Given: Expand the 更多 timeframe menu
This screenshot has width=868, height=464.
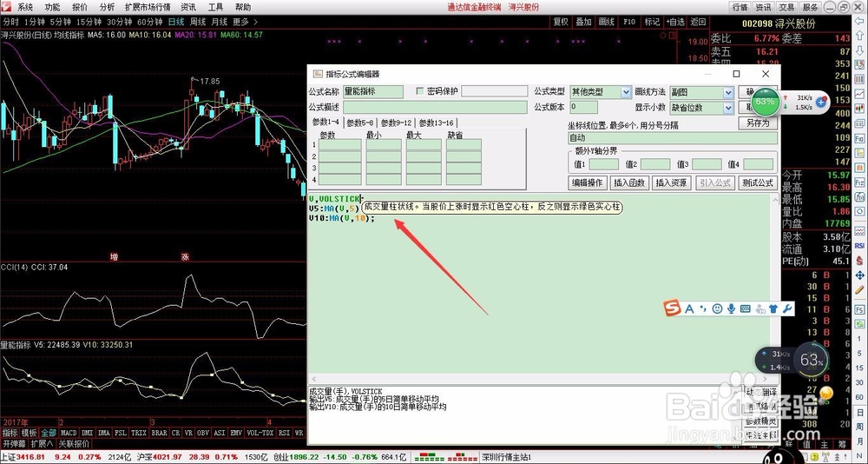Looking at the screenshot, I should click(x=244, y=23).
